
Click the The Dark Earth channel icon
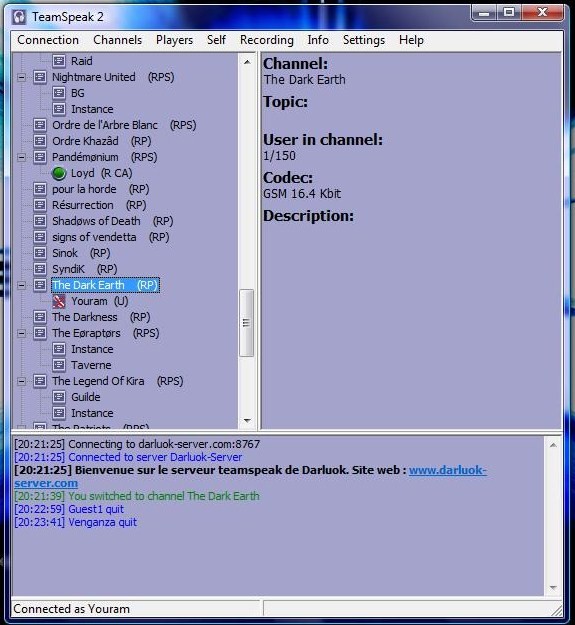[40, 285]
